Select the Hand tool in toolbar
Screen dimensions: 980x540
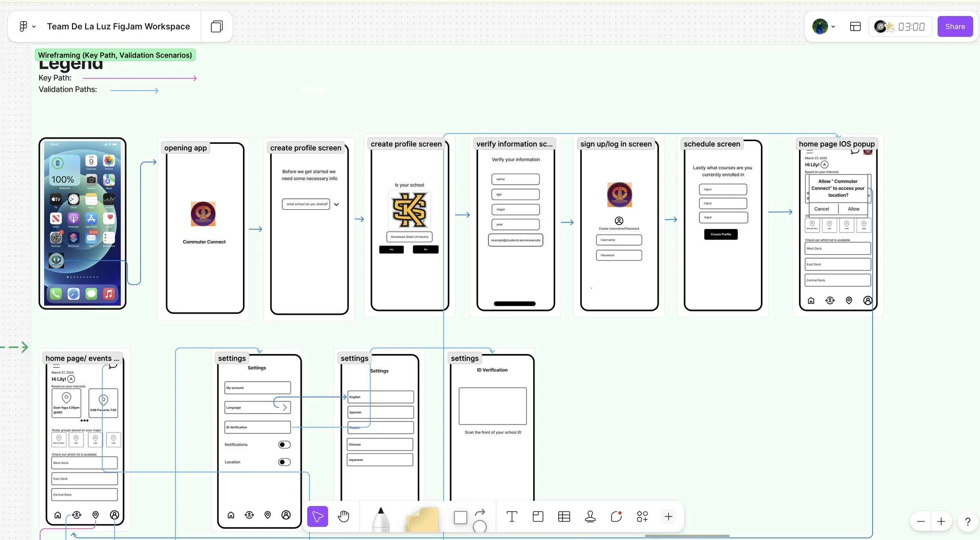pyautogui.click(x=343, y=516)
